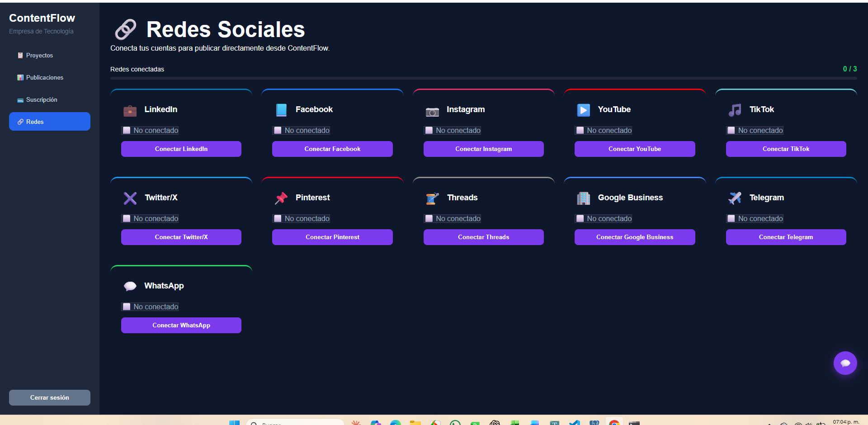Click the Conectar Threads button
868x425 pixels.
tap(484, 237)
